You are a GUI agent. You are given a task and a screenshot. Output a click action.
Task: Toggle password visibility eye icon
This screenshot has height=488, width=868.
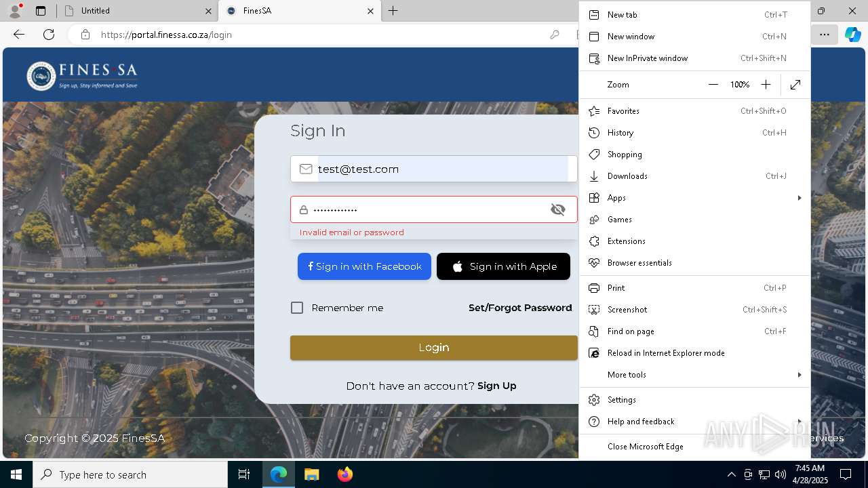[558, 210]
